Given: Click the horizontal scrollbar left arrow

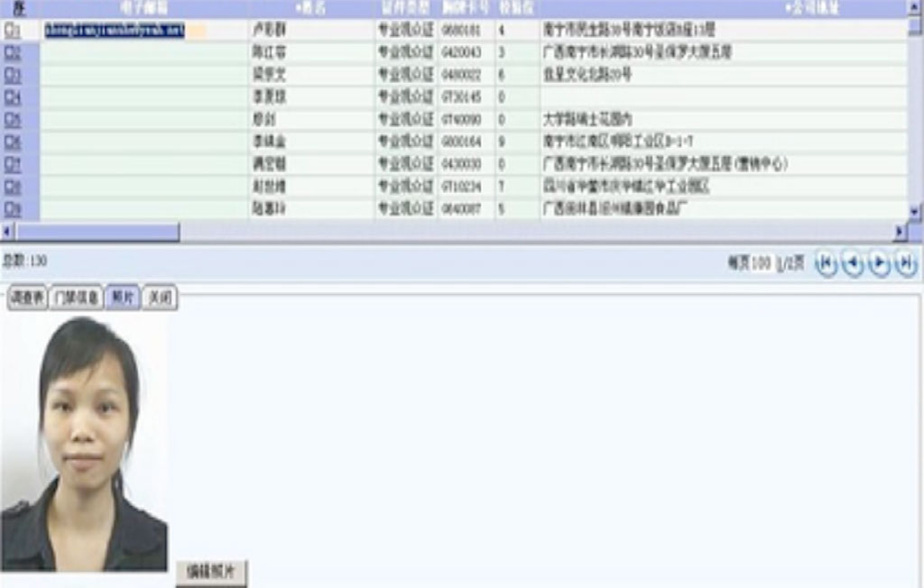Looking at the screenshot, I should 7,233.
